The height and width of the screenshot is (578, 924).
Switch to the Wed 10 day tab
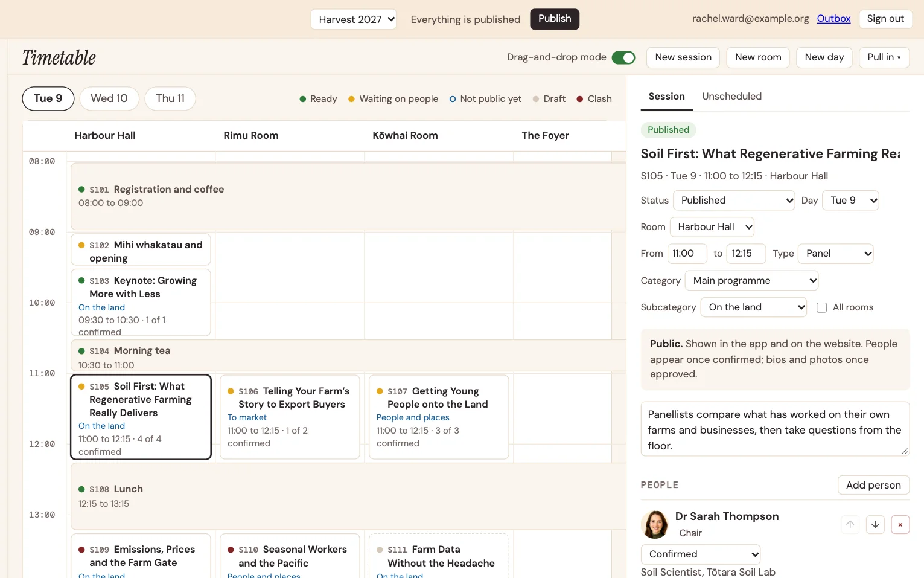(109, 98)
